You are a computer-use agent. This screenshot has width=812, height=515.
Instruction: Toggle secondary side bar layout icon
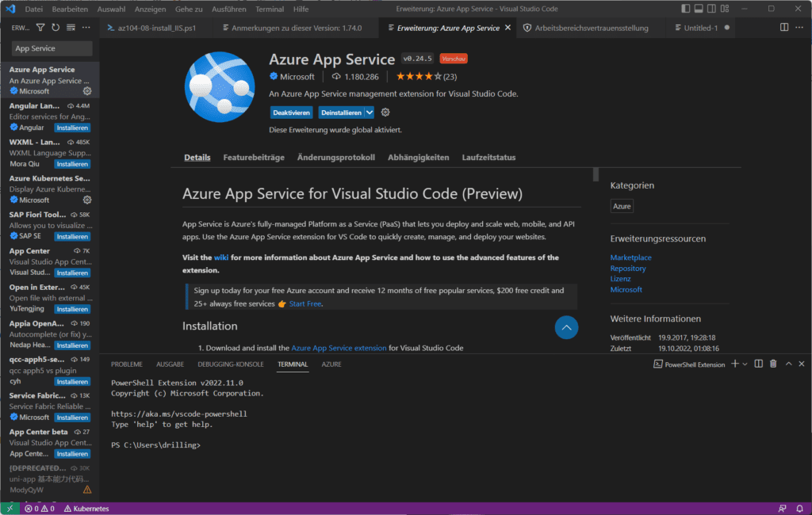(711, 9)
